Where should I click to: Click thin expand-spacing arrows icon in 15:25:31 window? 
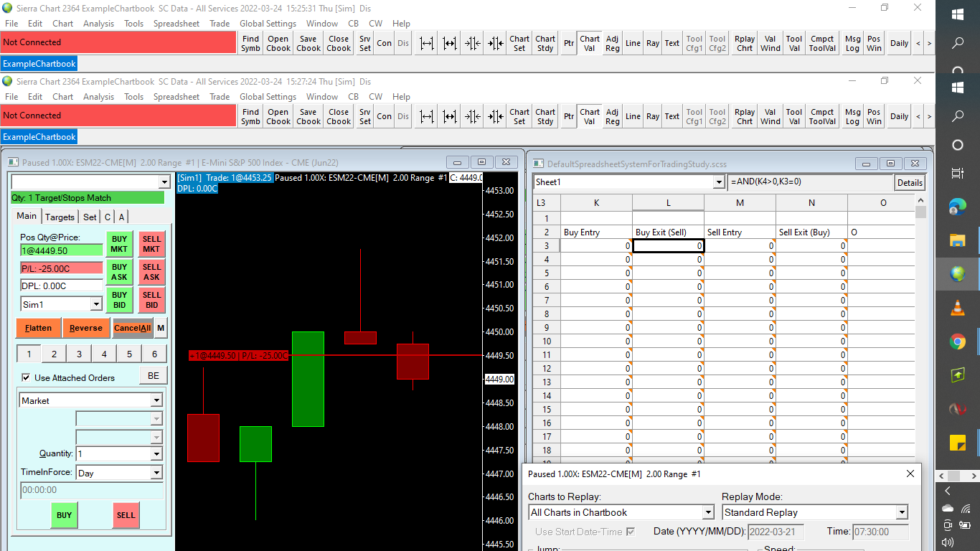coord(427,43)
